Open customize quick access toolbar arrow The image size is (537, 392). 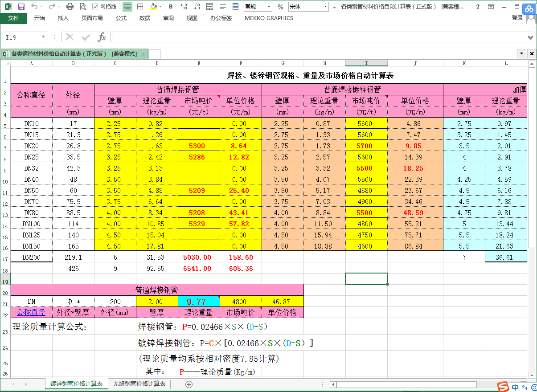334,7
